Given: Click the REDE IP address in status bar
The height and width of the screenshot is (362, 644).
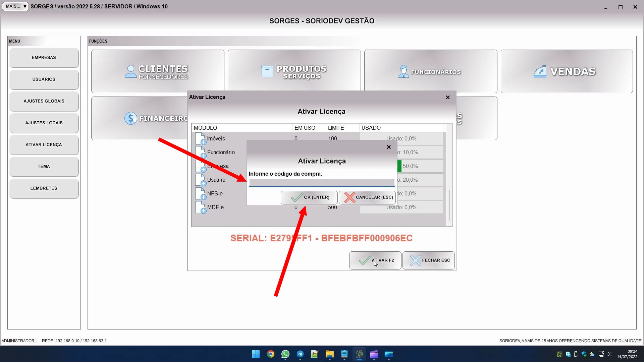Looking at the screenshot, I should [74, 341].
